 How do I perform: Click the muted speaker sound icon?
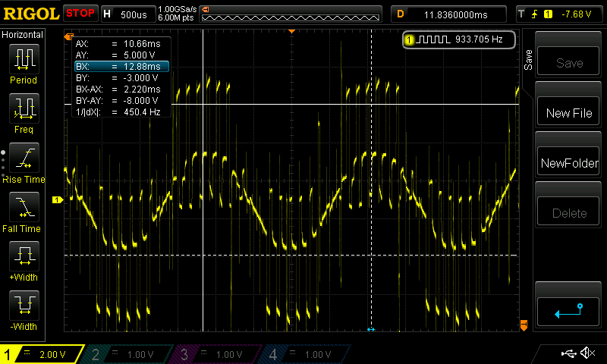[587, 353]
